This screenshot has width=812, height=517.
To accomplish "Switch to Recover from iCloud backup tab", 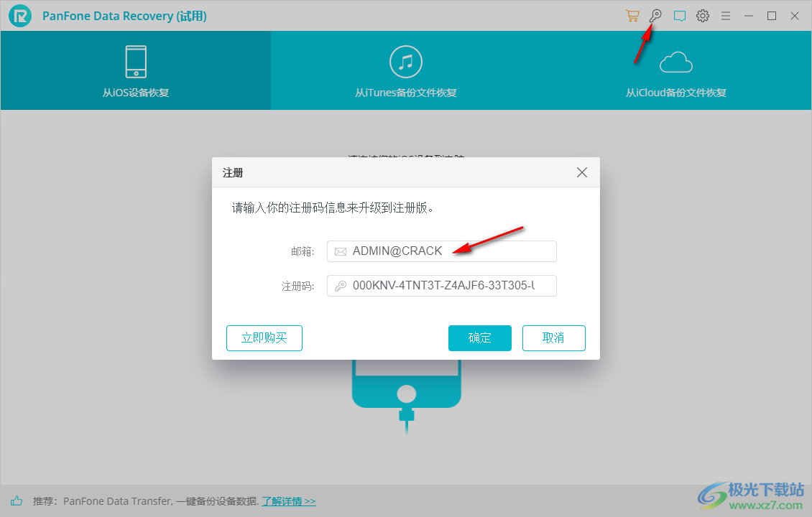I will [x=676, y=70].
